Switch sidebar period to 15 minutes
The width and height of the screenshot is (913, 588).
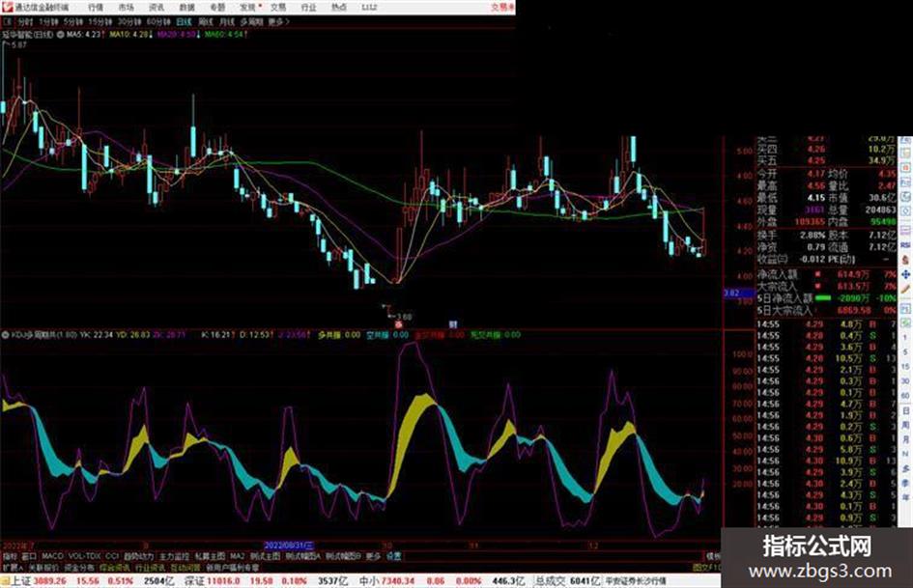pos(905,367)
